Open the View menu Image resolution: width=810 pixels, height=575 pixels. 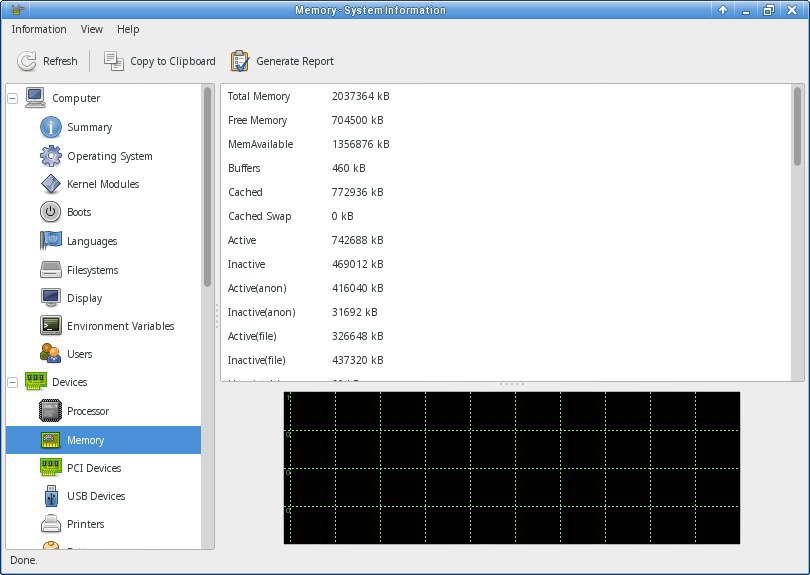[91, 29]
